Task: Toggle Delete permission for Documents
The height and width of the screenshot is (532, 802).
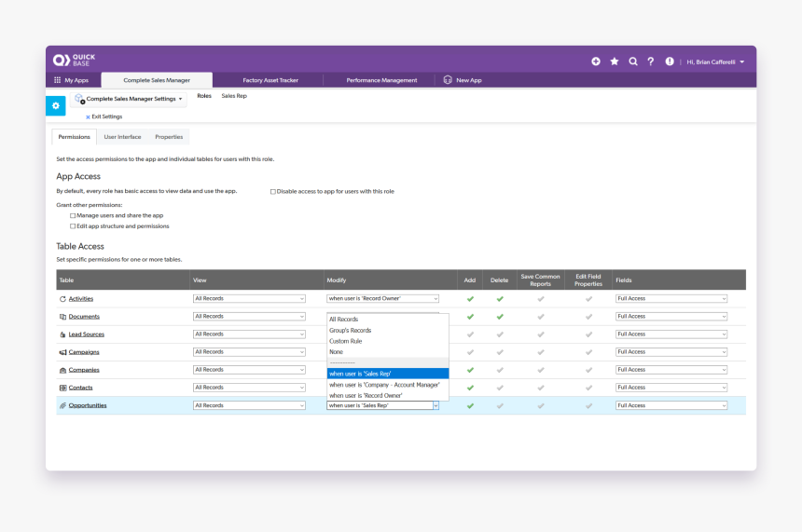Action: click(x=500, y=317)
